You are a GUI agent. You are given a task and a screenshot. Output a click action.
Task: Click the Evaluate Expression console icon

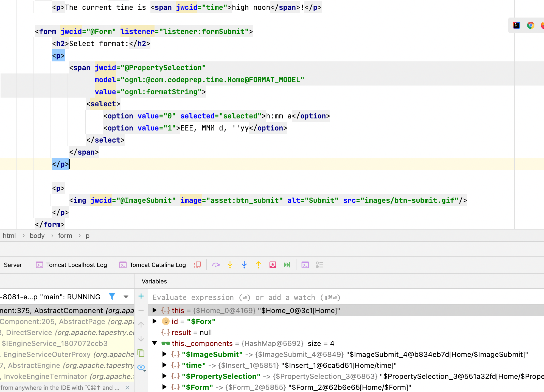305,265
